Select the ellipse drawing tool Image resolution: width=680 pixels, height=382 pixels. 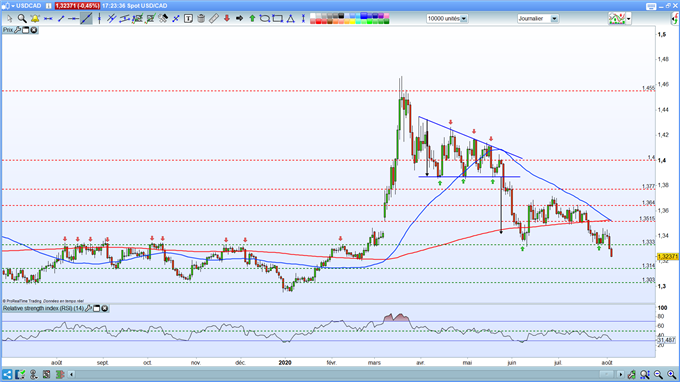(x=265, y=19)
